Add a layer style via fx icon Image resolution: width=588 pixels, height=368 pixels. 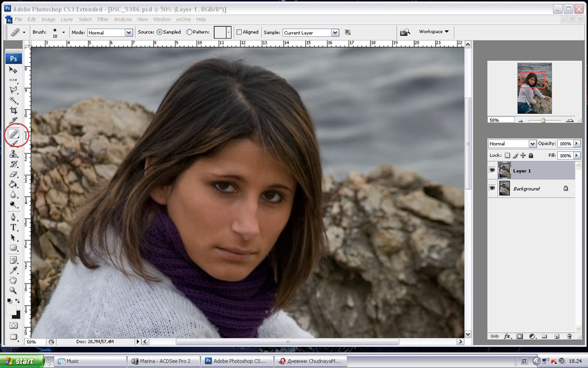(507, 336)
